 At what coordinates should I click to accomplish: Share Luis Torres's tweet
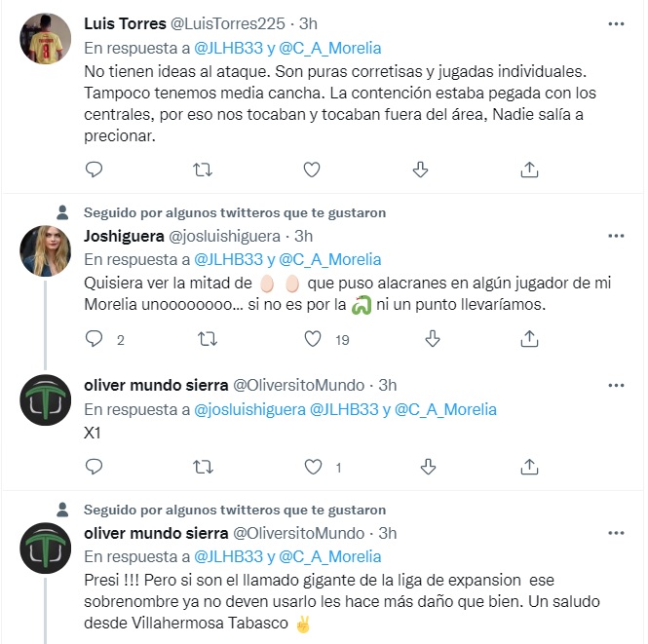click(529, 170)
